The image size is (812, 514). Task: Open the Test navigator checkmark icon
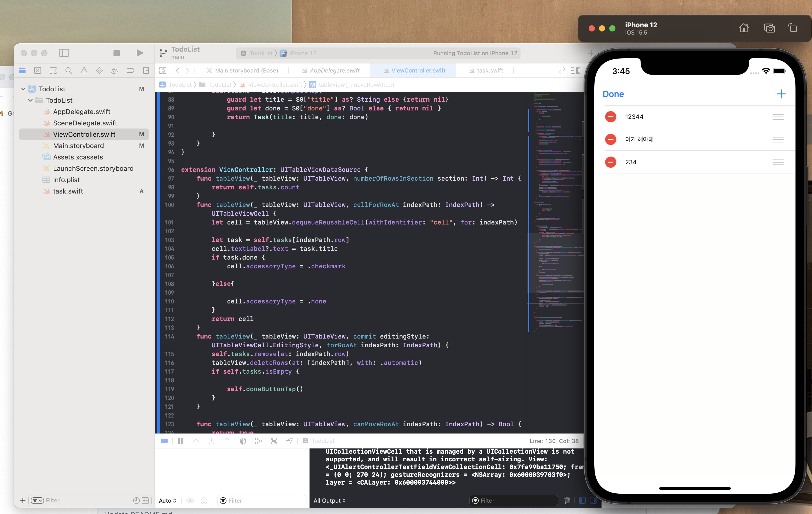pos(99,70)
